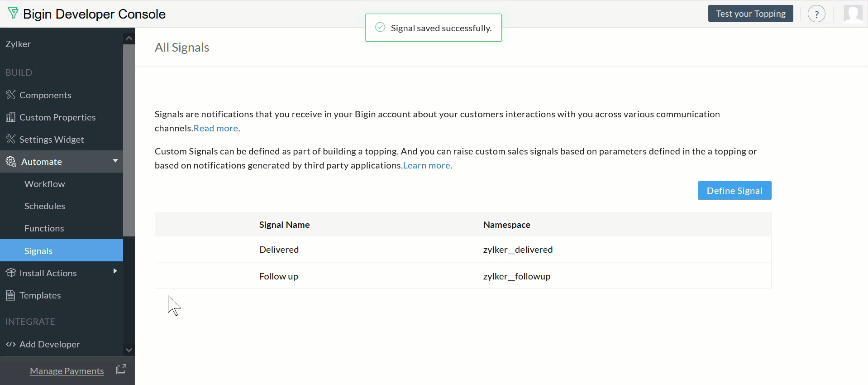Click the Components wrench icon
This screenshot has height=385, width=868.
coord(11,95)
